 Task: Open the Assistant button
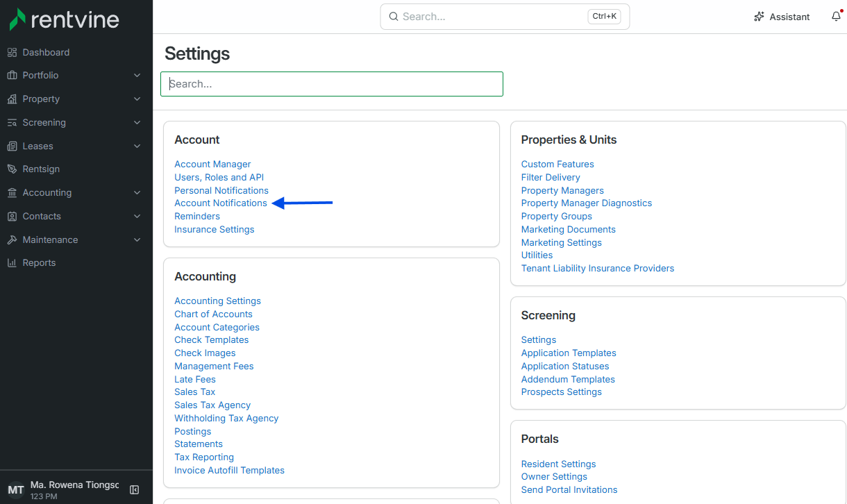coord(782,17)
